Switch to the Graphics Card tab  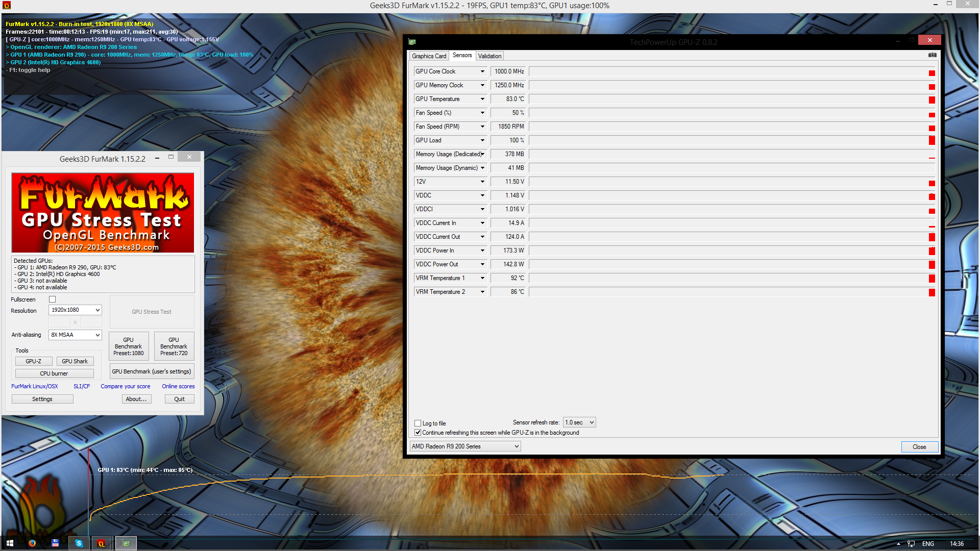(429, 56)
